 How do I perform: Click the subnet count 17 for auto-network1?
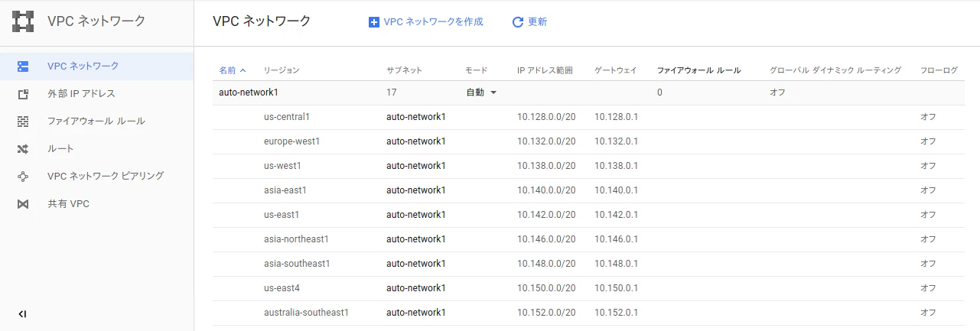click(x=392, y=92)
